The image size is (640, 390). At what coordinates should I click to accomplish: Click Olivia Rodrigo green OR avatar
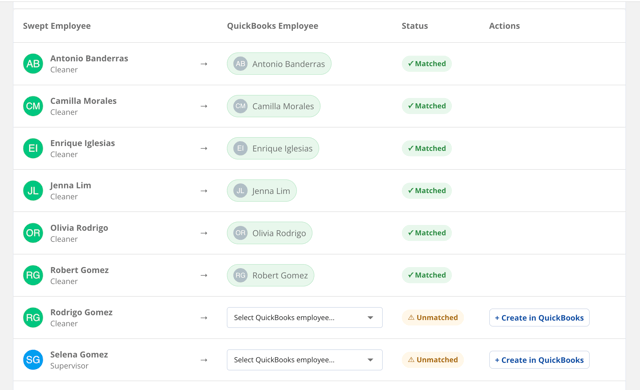coord(33,233)
